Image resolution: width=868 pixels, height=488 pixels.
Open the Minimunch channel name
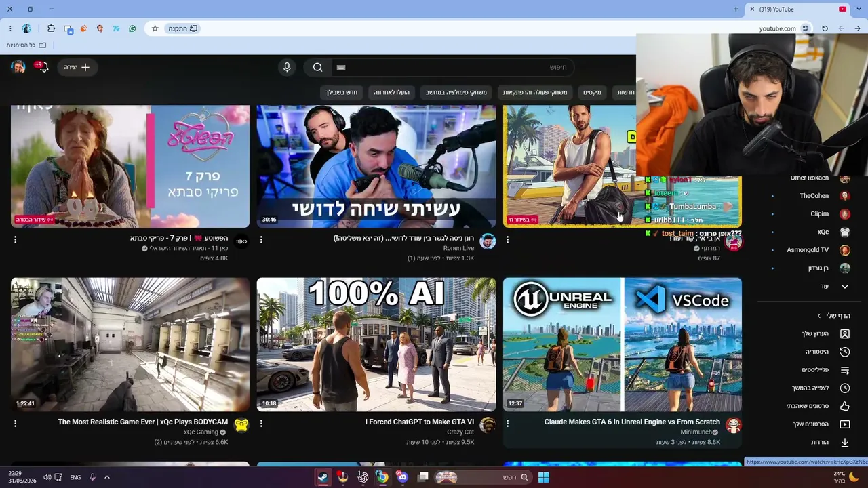[696, 432]
